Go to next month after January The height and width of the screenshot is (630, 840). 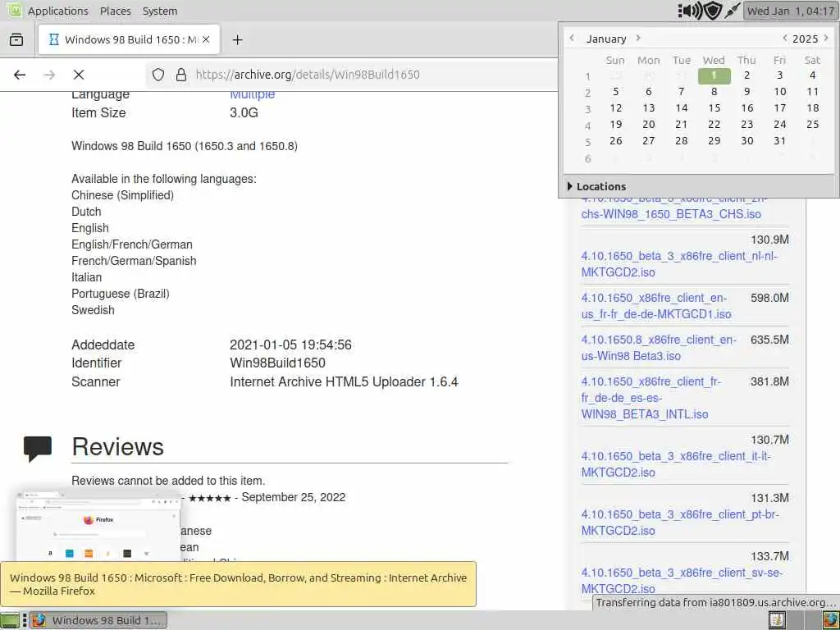coord(638,38)
